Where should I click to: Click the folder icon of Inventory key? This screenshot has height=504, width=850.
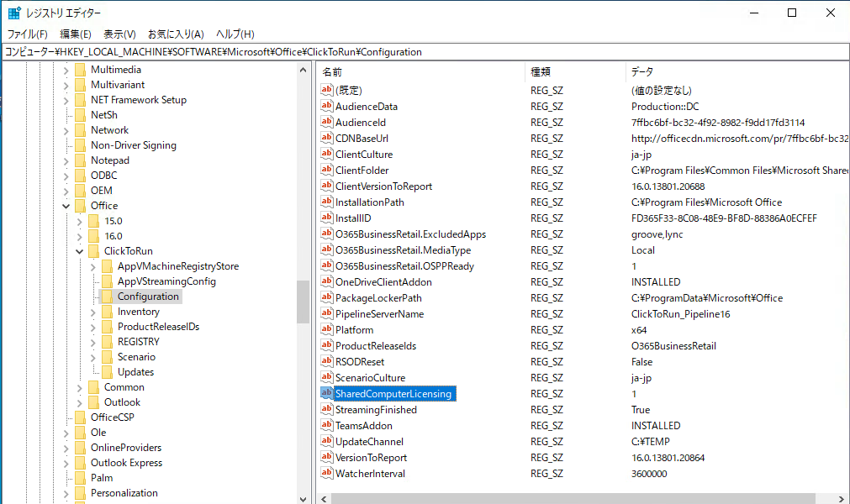click(107, 312)
